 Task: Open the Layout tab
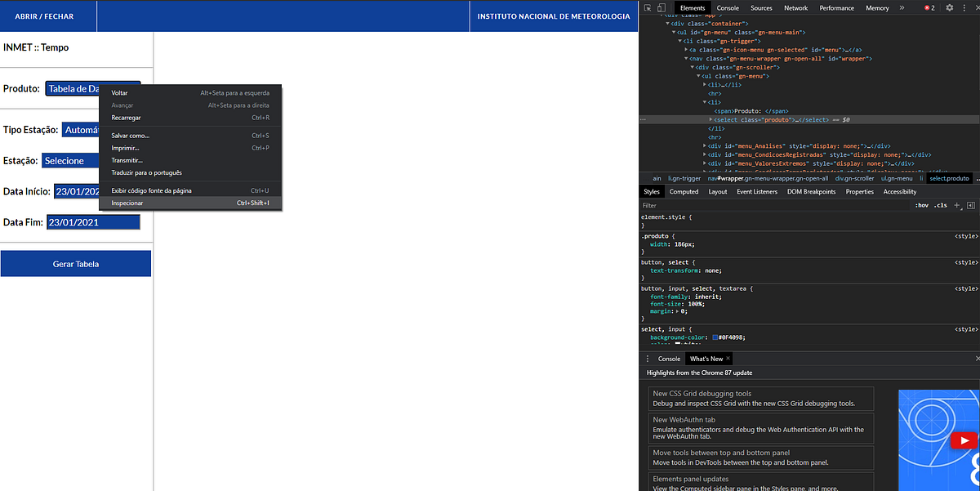pyautogui.click(x=718, y=191)
